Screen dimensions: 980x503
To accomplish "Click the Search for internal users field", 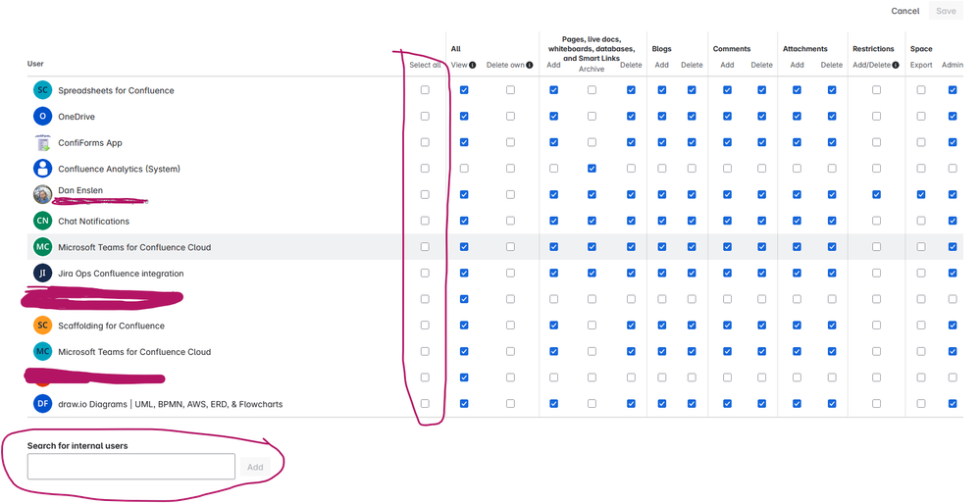I will pos(131,467).
